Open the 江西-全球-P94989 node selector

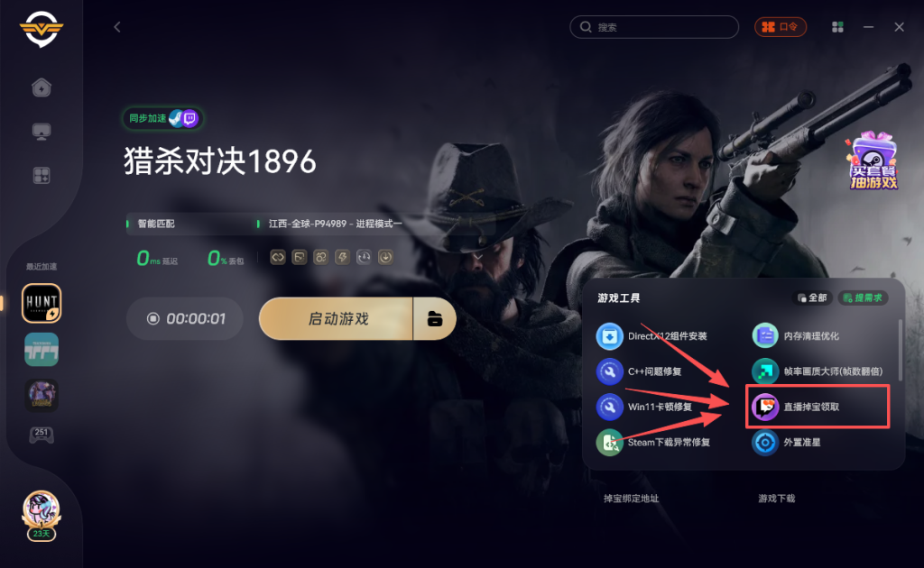tap(335, 224)
